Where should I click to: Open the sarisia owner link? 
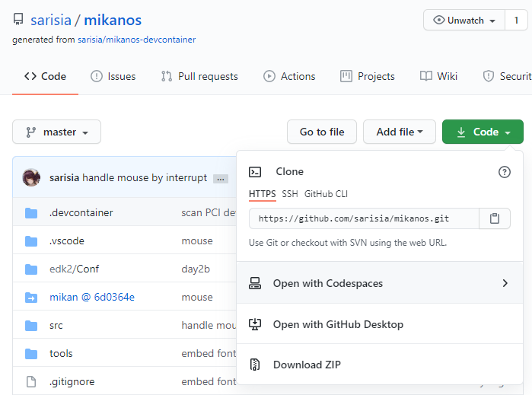[x=51, y=20]
